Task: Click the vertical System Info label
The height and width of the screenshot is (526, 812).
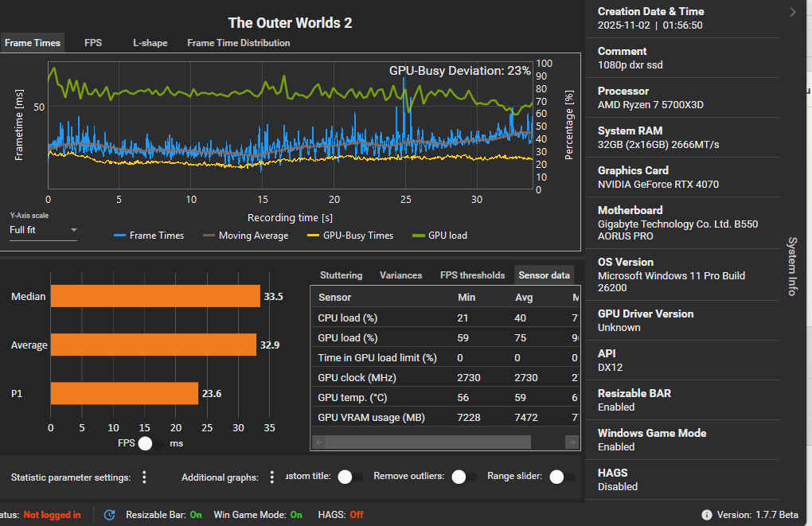Action: (792, 266)
